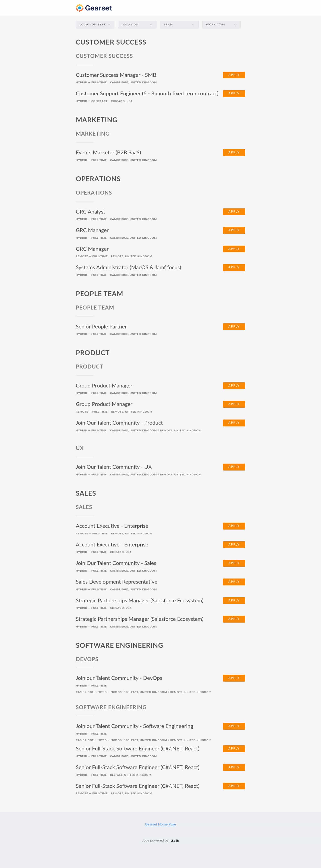Open the Location Type filter dropdown
This screenshot has height=868, width=321.
pyautogui.click(x=95, y=24)
